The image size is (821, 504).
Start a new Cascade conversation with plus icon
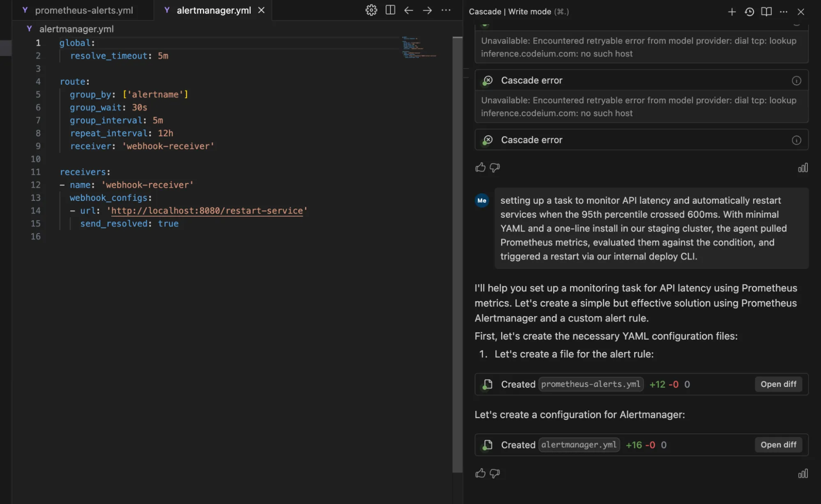731,12
